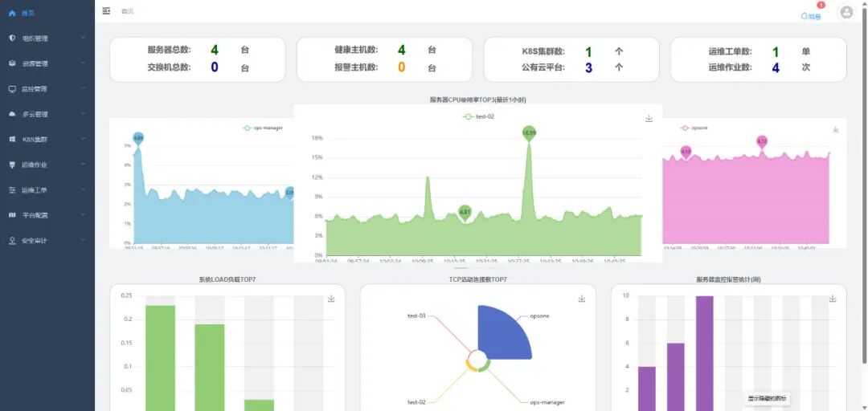
Task: Click the 4.81 minimum marker pin
Action: tap(465, 213)
